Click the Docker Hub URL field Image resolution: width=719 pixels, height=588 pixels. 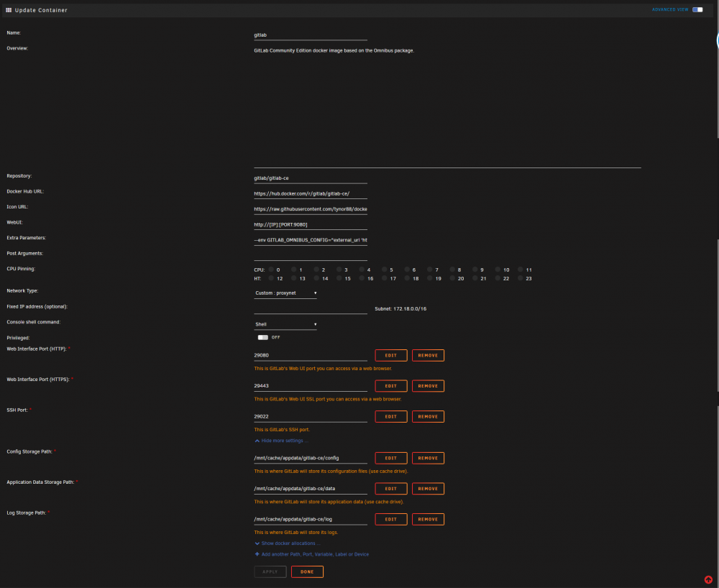(x=311, y=194)
